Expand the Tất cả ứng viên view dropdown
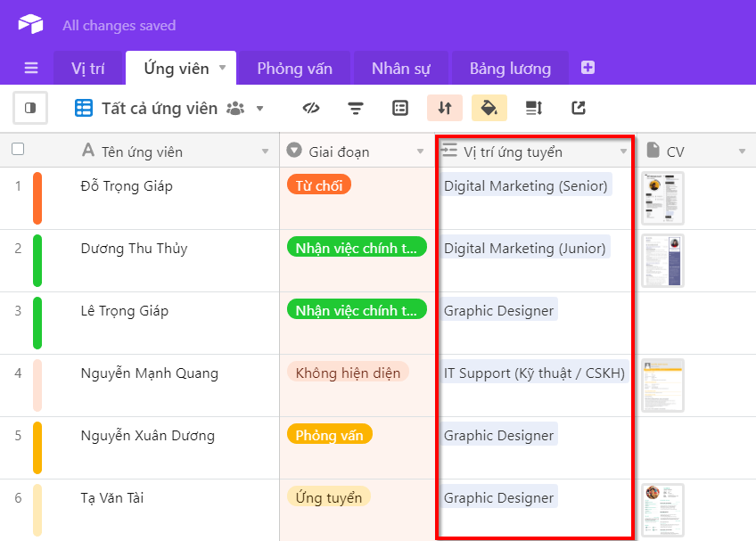756x541 pixels. click(x=260, y=109)
